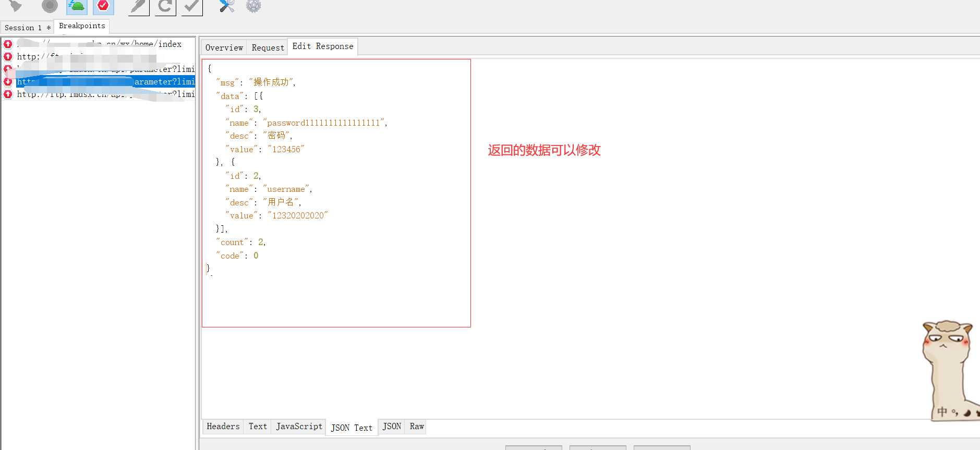Click the "data": [{ line

240,96
